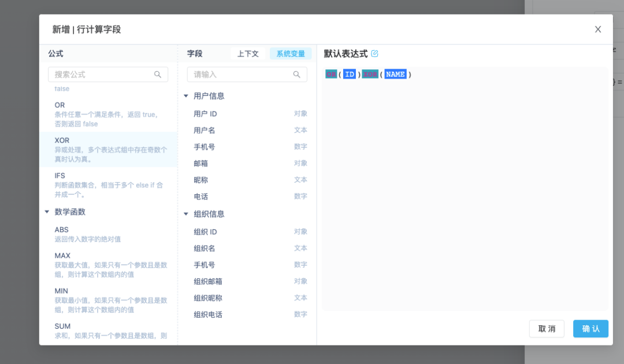Select the NAME token in the expression
624x364 pixels.
point(395,75)
